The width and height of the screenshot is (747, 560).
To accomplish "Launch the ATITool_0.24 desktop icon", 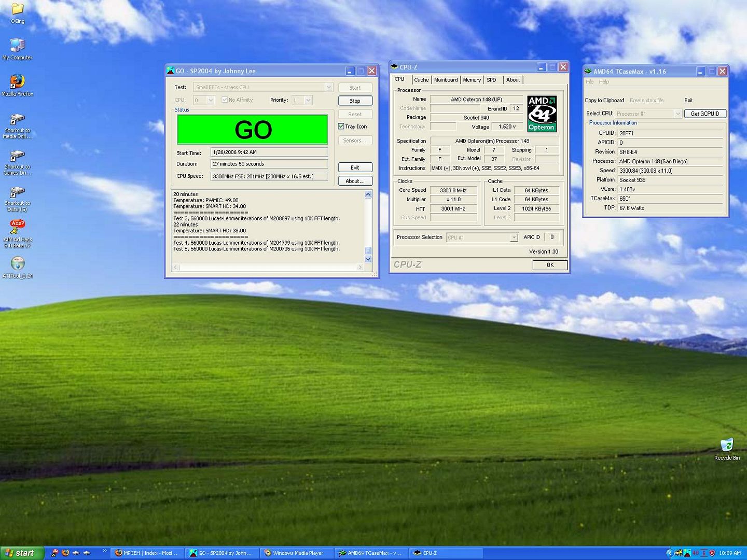I will tap(17, 267).
